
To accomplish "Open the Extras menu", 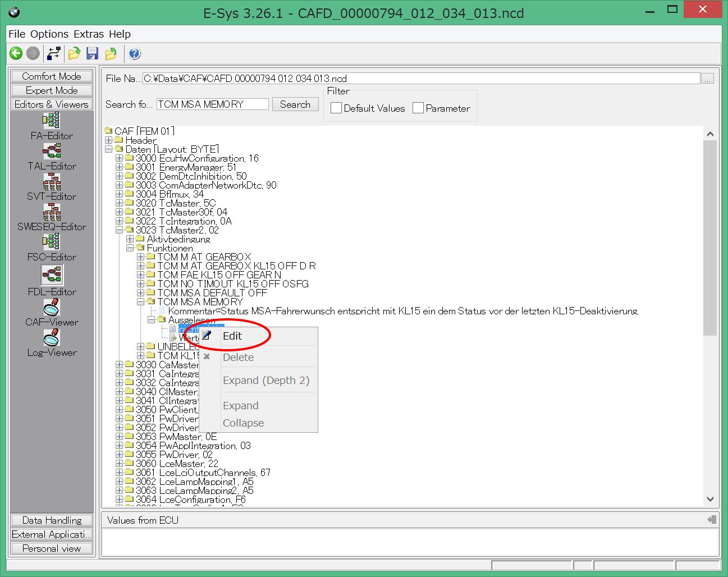I will 89,34.
